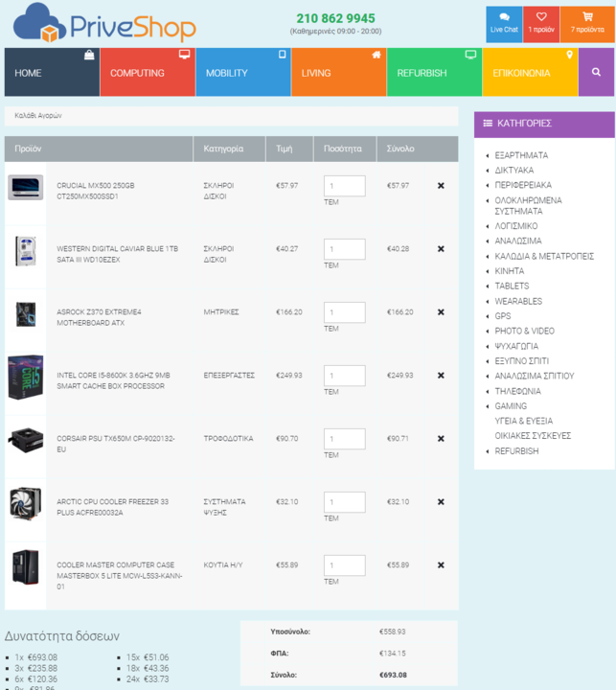The image size is (616, 690).
Task: Expand the ΠΕΡΙΦΕΡΕΙΑΚΑ category
Action: (x=523, y=185)
